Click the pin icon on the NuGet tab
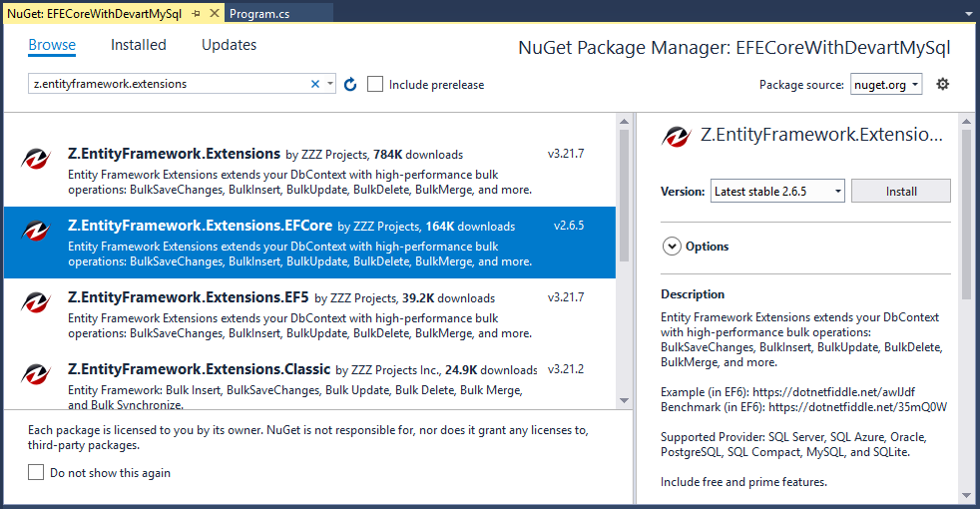Viewport: 980px width, 509px height. [x=197, y=13]
